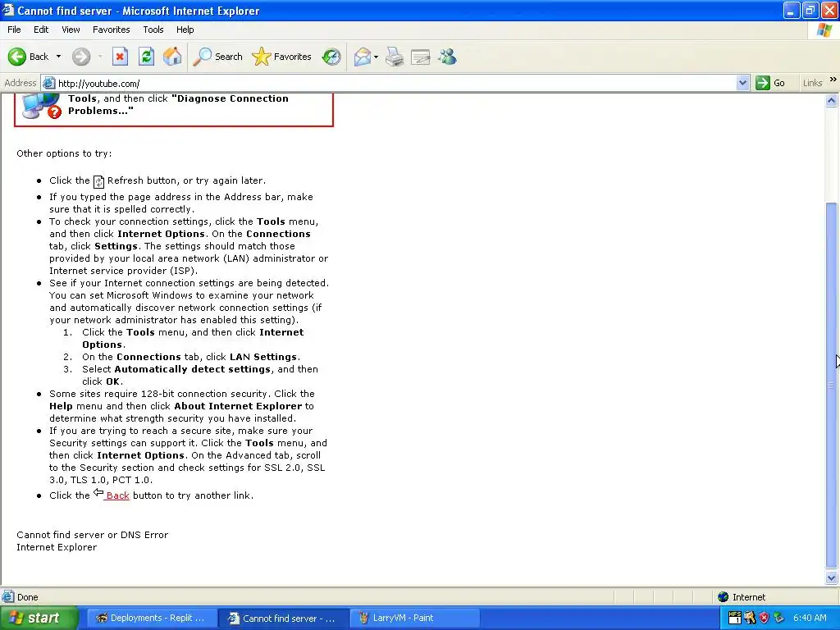Open the File menu
The image size is (840, 630).
[14, 30]
